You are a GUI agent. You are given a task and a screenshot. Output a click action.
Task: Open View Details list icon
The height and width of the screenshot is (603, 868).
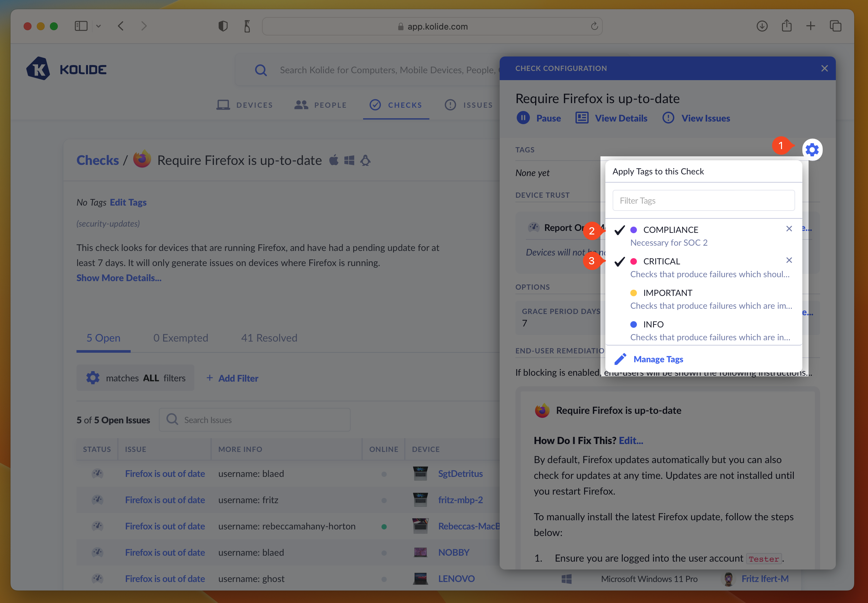pyautogui.click(x=581, y=118)
